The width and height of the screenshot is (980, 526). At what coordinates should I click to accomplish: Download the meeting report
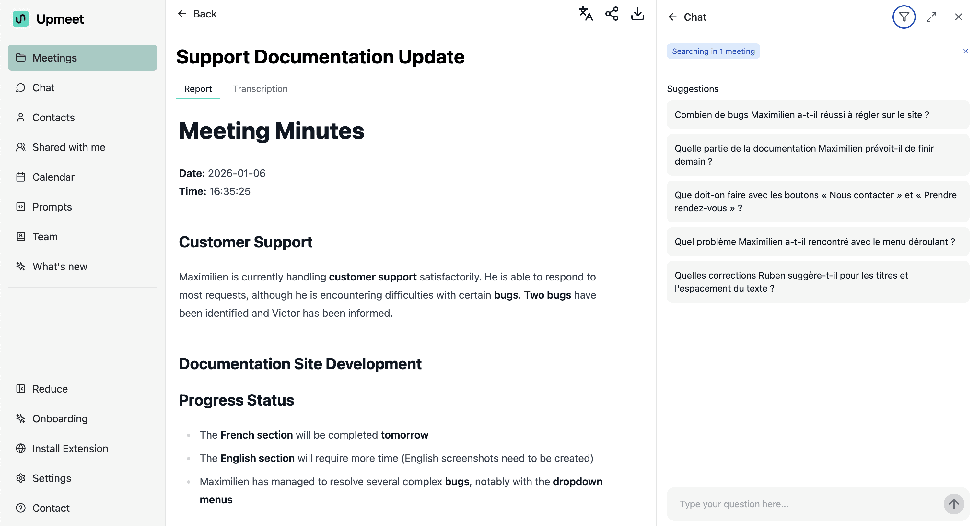(x=637, y=14)
